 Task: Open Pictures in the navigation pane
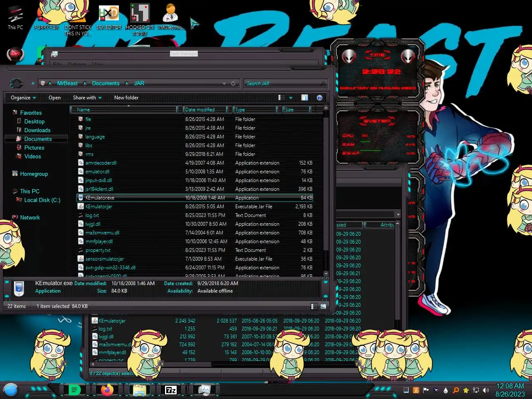point(34,148)
